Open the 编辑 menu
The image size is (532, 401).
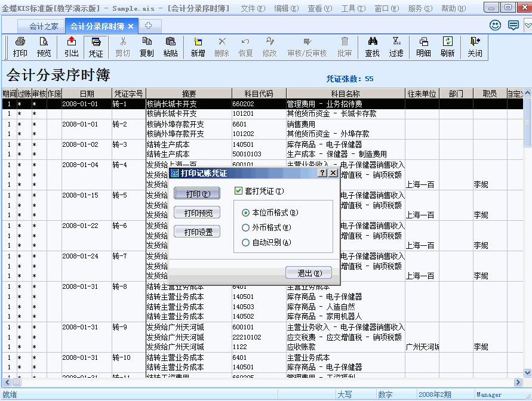coord(287,8)
